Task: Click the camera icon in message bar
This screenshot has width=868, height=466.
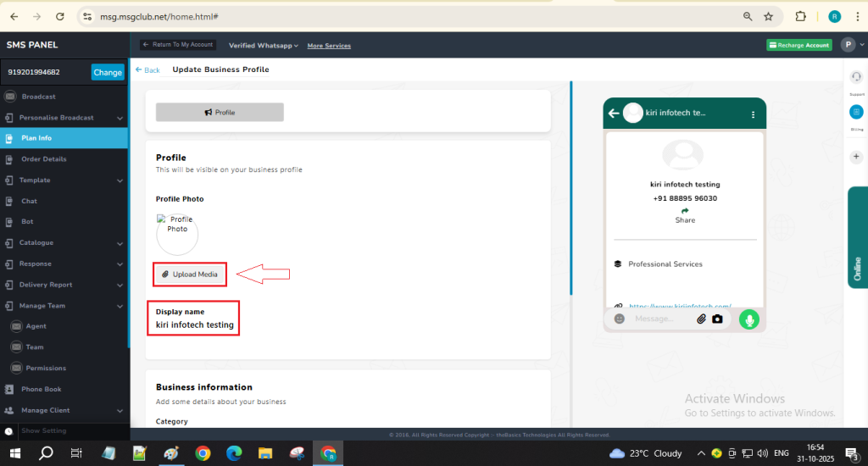Action: click(x=717, y=319)
